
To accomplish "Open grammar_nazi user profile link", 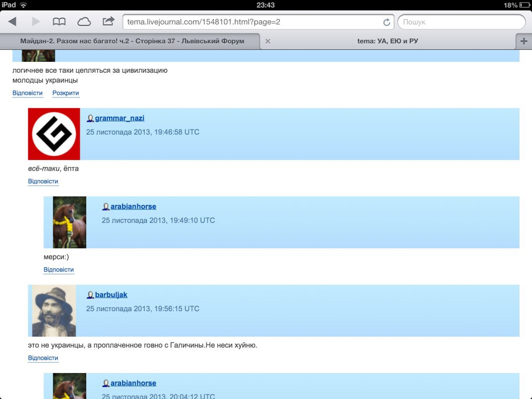I will point(120,118).
